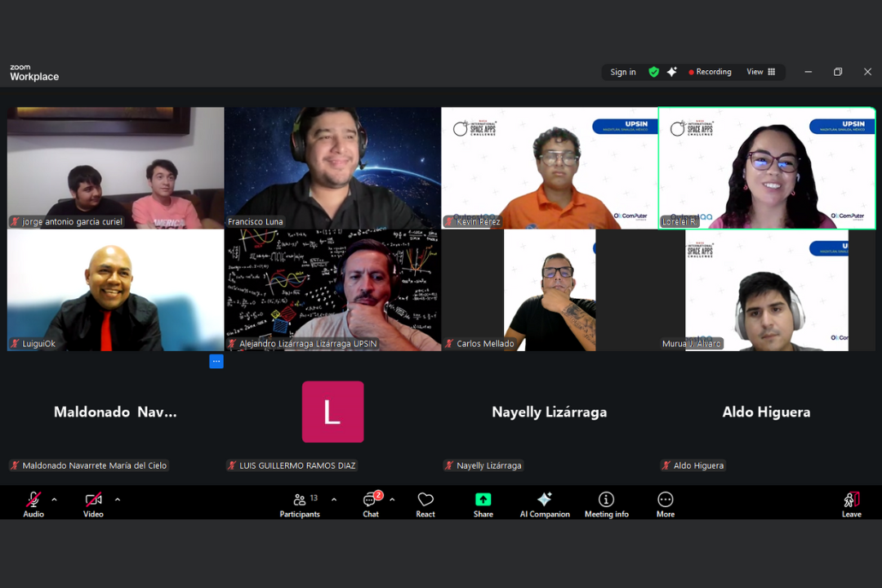
Task: Open the React emoji menu
Action: 425,504
